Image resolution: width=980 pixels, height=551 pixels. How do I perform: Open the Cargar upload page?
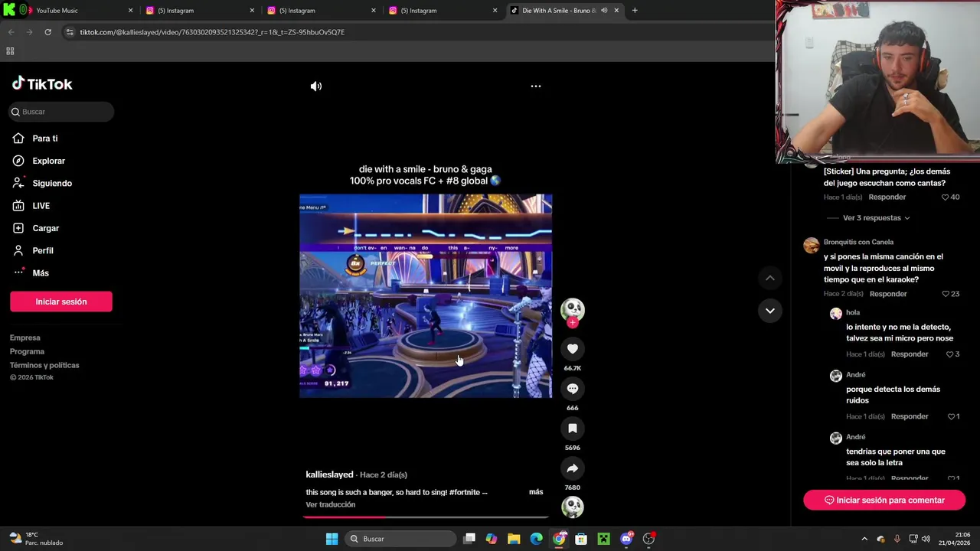click(45, 228)
